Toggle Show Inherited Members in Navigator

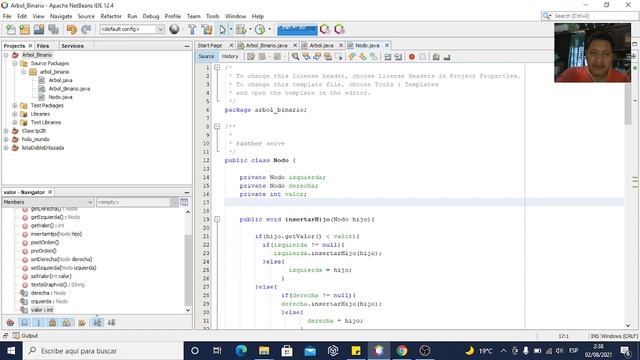pos(10,322)
